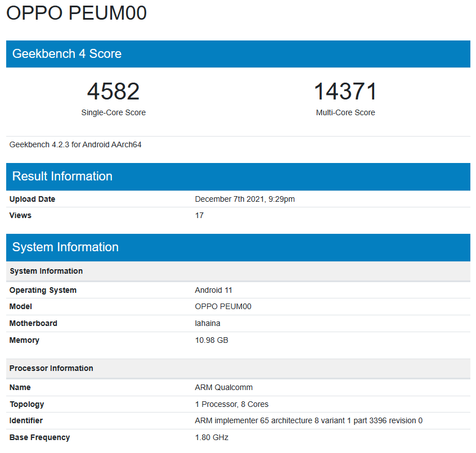Image resolution: width=476 pixels, height=453 pixels.
Task: Click the Topology label
Action: 26,405
